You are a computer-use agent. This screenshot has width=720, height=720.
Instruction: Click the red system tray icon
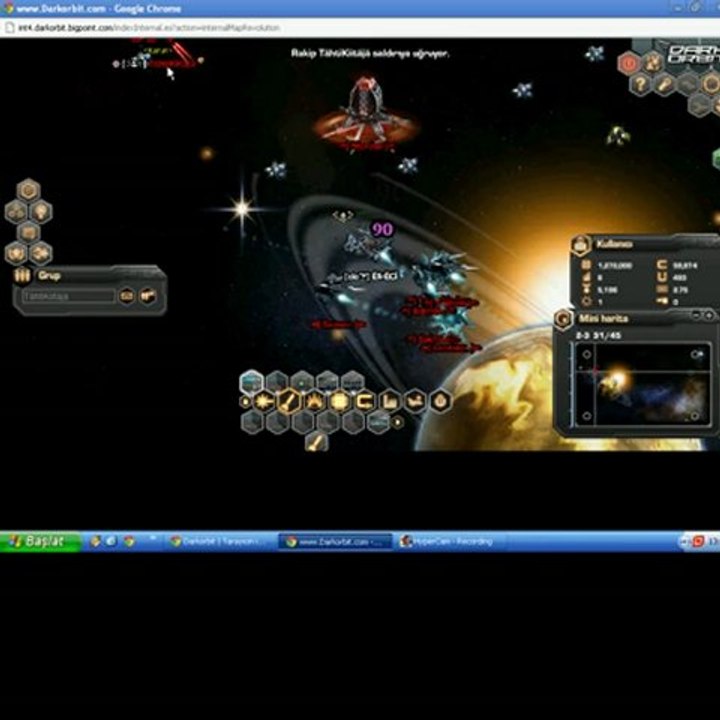click(698, 541)
